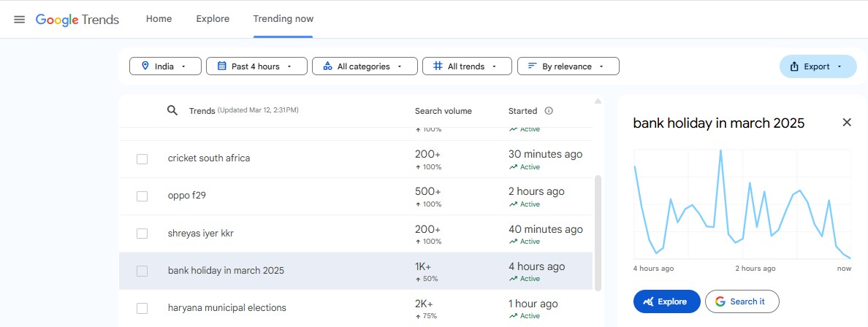868x327 pixels.
Task: Click Explore button in details panel
Action: click(666, 301)
